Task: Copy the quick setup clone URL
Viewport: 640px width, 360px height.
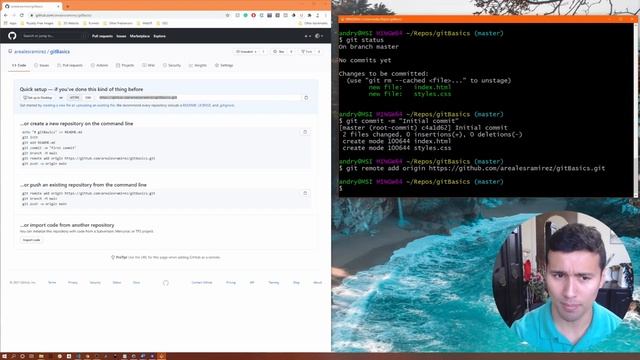Action: click(x=306, y=98)
